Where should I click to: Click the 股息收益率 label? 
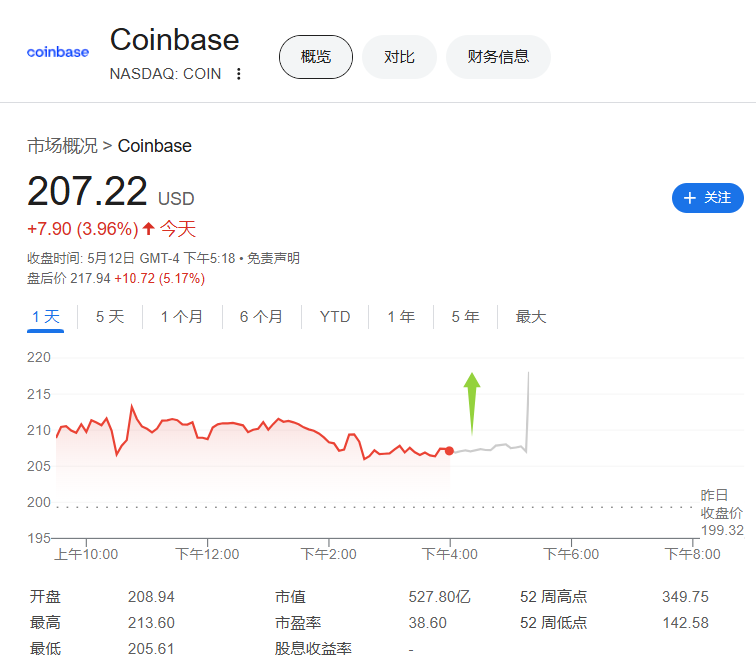point(313,649)
